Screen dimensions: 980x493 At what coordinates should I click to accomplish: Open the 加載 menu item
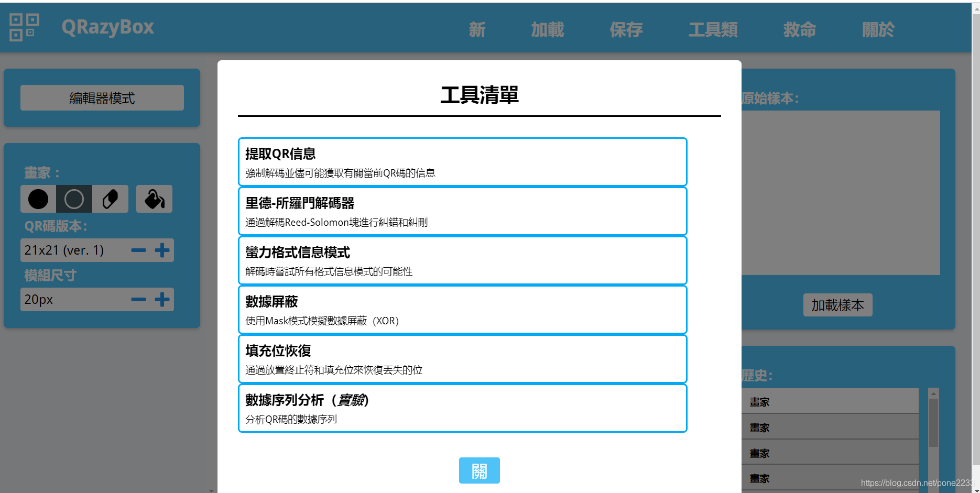[x=547, y=30]
